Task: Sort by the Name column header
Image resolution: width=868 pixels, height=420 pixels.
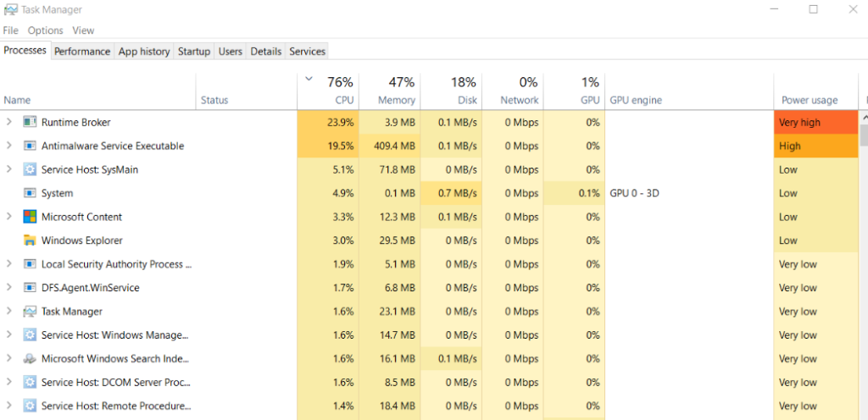Action: click(98, 91)
